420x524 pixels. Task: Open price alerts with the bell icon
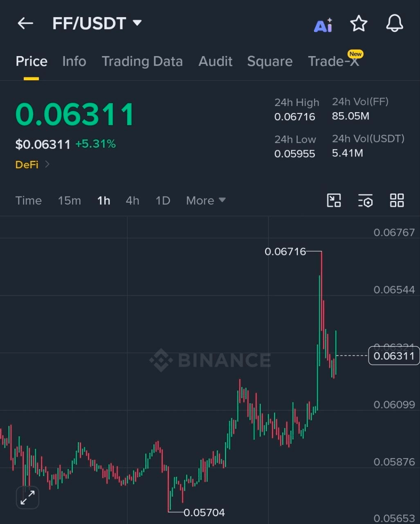pos(395,23)
